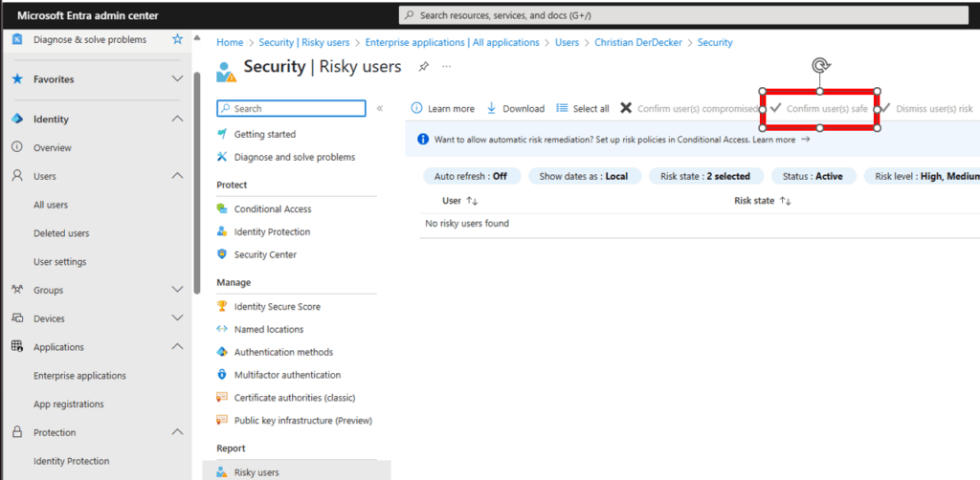Click the Overview info circle icon
The height and width of the screenshot is (480, 980).
(x=17, y=147)
